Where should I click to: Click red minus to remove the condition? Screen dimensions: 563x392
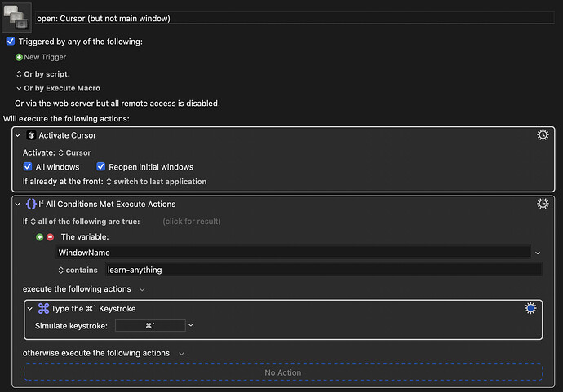49,237
